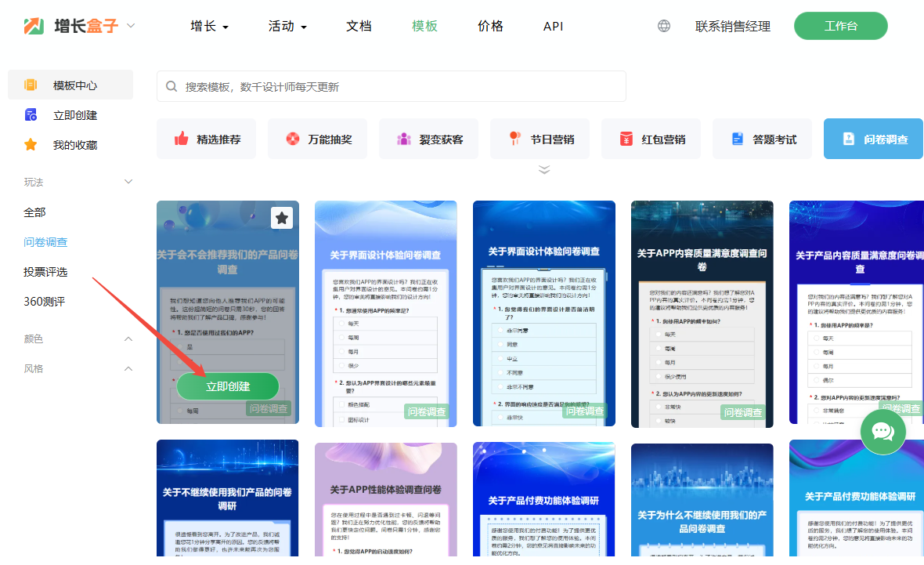Expand more categories with double chevron
Viewport: 924px width, 565px height.
point(544,169)
